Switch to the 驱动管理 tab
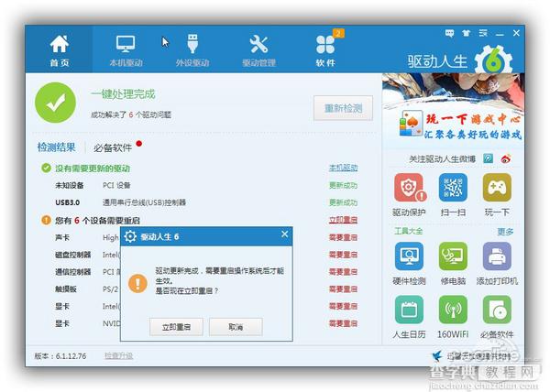 click(258, 50)
